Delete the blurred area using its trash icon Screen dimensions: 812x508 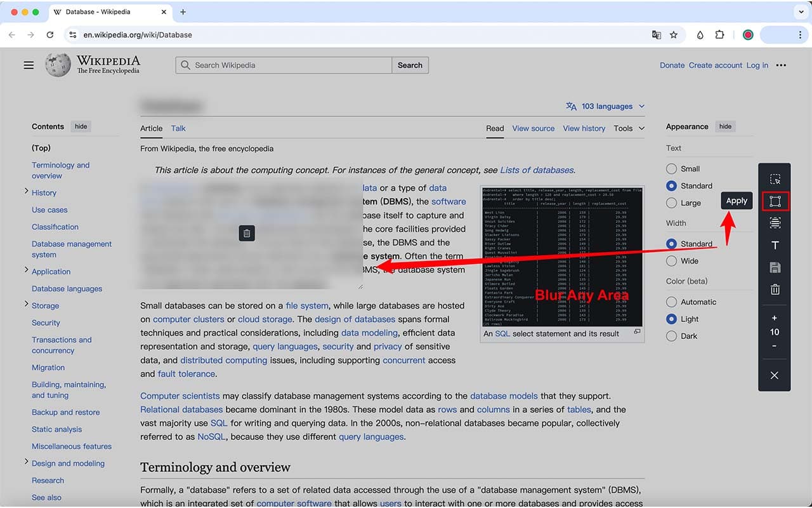click(247, 233)
